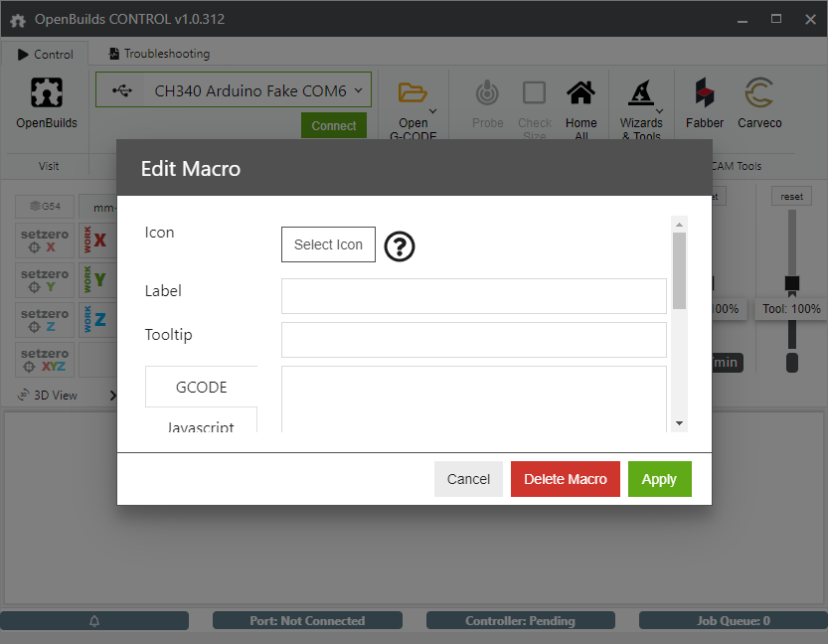Click the Apply button
The width and height of the screenshot is (828, 644).
(x=659, y=479)
